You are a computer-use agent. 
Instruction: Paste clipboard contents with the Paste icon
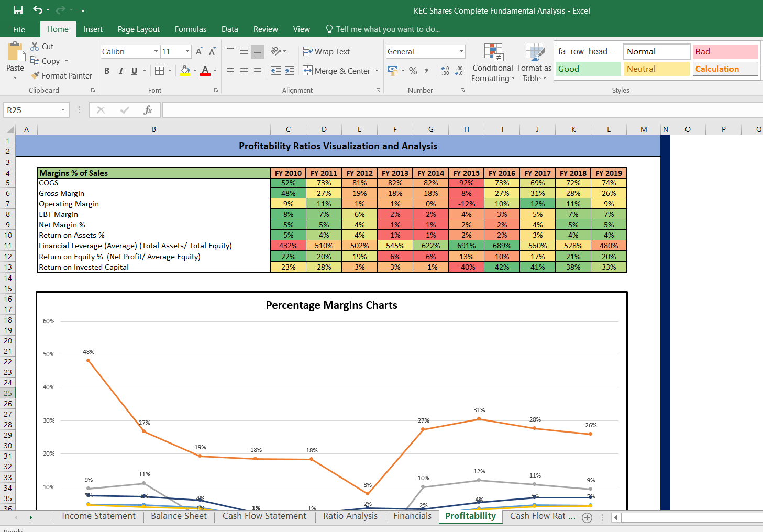15,52
